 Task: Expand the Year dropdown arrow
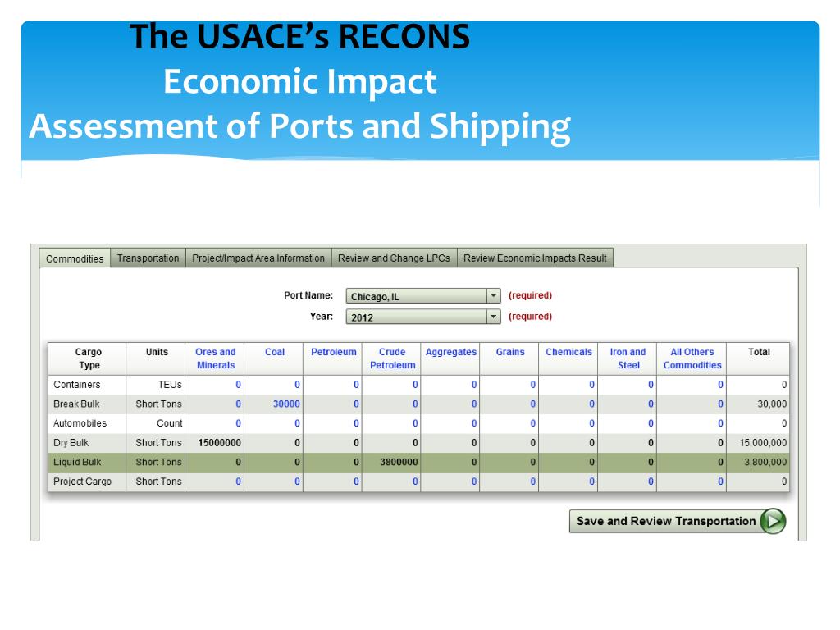pyautogui.click(x=493, y=317)
